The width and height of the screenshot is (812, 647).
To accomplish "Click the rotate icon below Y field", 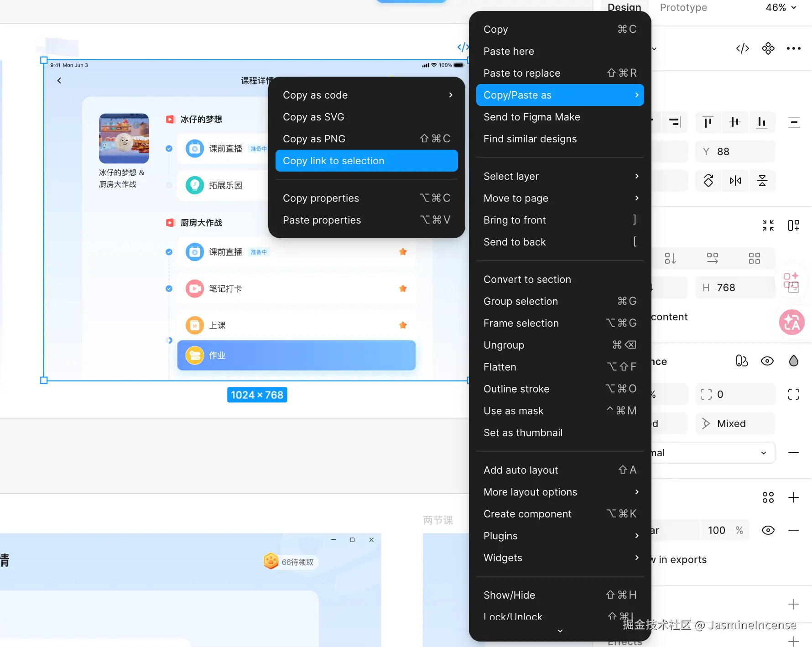I will click(708, 181).
